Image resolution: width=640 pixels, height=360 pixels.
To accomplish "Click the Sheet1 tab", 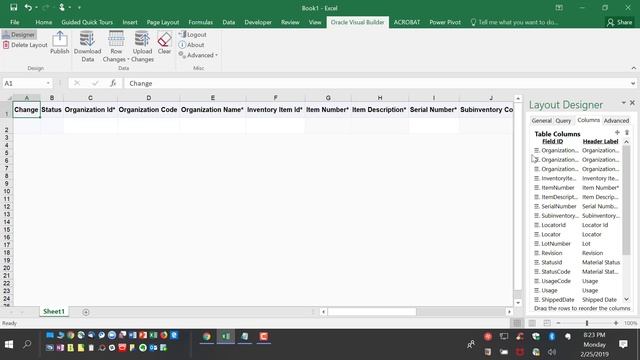I will (x=54, y=311).
